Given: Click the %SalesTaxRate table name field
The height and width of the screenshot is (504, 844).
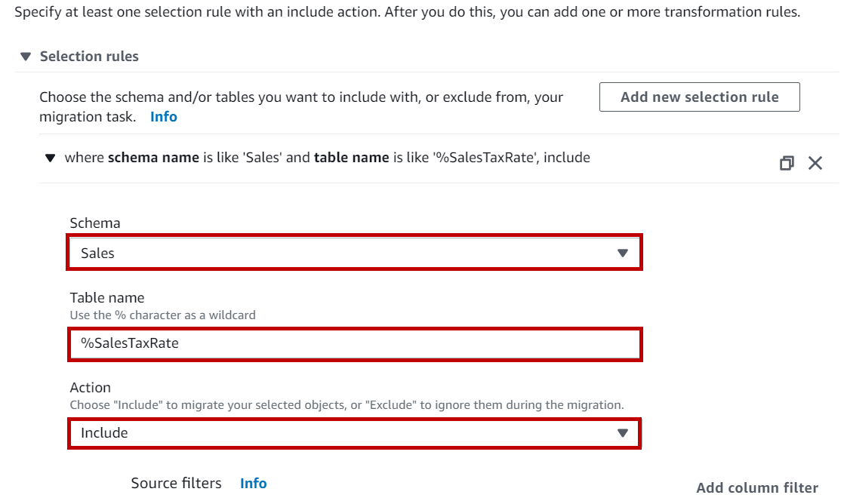Looking at the screenshot, I should tap(355, 344).
